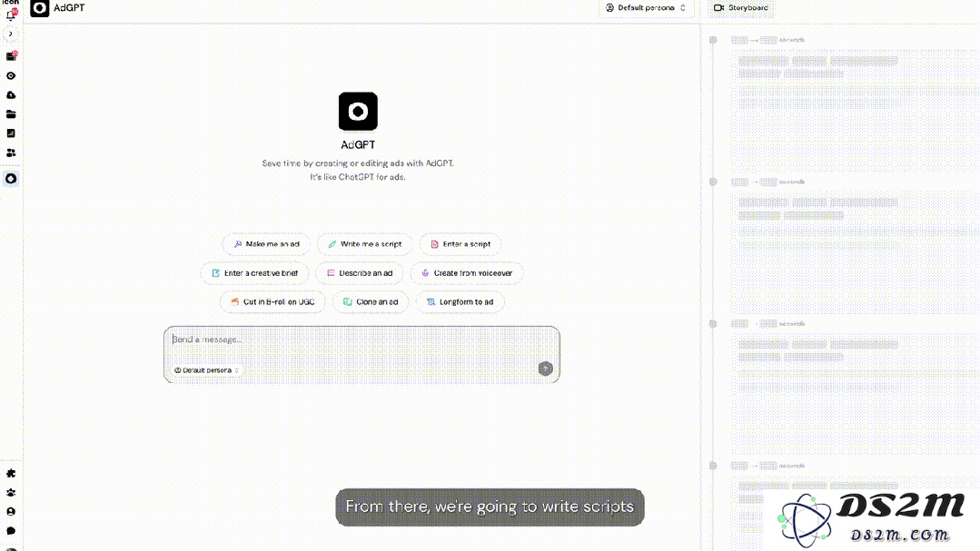Click the AdGPT logo in the header
This screenshot has width=980, height=551.
(x=39, y=8)
